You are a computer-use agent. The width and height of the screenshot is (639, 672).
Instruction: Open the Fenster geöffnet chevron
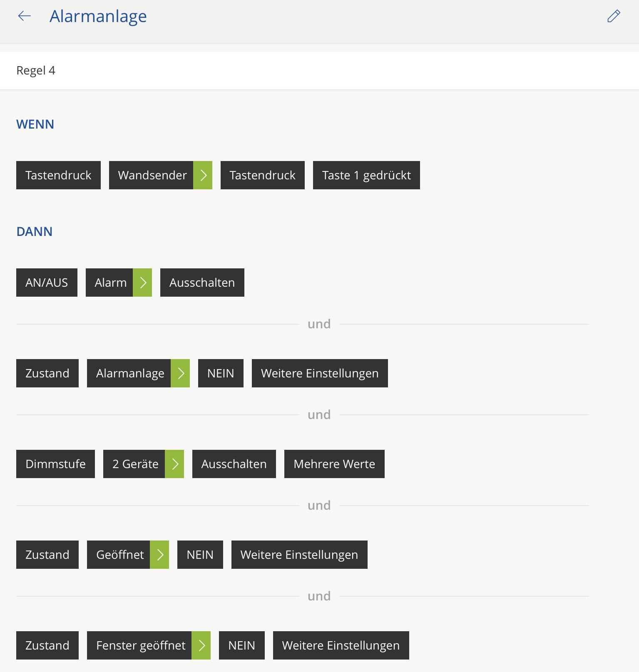point(201,645)
